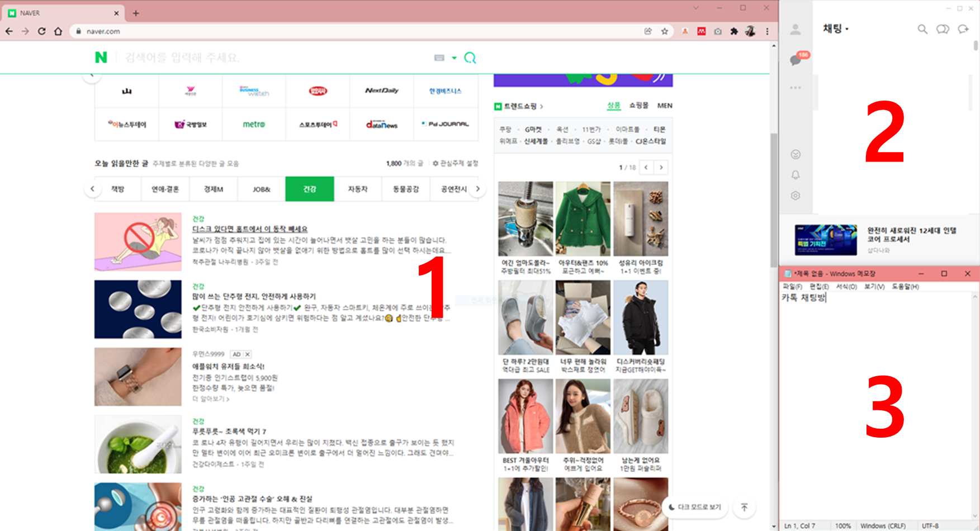Open the 쿠팡 shopping mall link
Screen dimensions: 980x531
coord(505,129)
